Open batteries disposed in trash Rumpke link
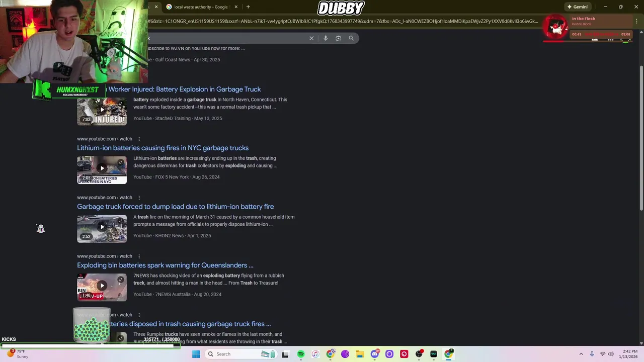 point(190,324)
